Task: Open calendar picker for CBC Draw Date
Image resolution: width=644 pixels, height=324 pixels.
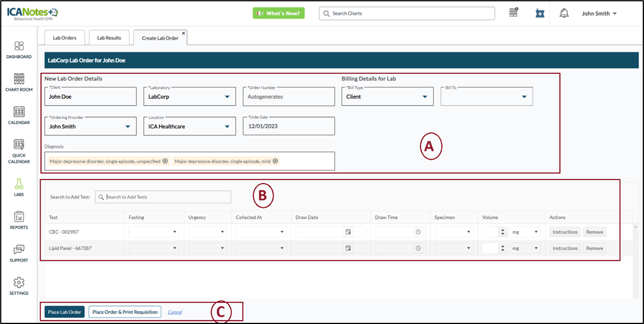Action: pyautogui.click(x=348, y=232)
